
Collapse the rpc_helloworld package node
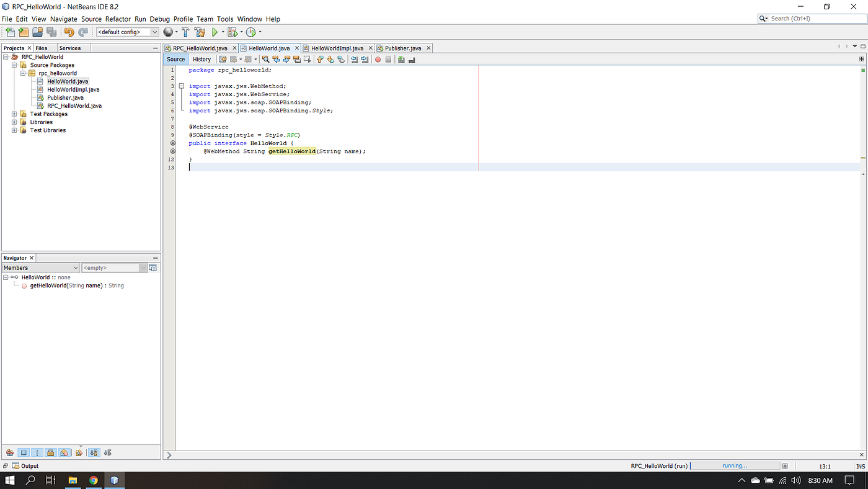(x=23, y=73)
